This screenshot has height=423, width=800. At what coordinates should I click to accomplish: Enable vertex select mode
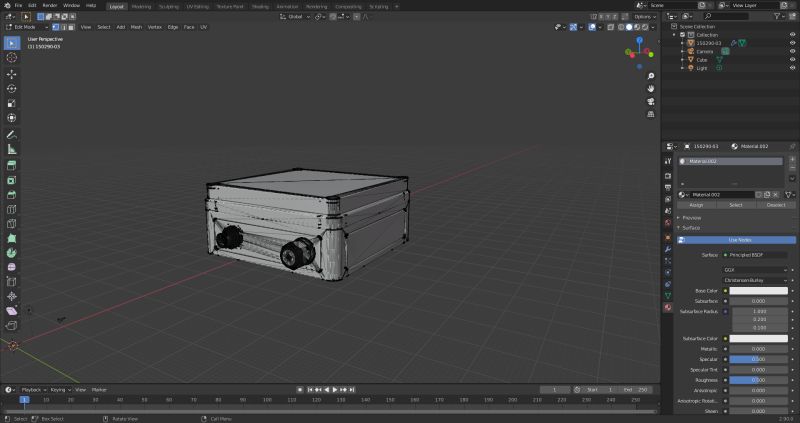click(56, 27)
